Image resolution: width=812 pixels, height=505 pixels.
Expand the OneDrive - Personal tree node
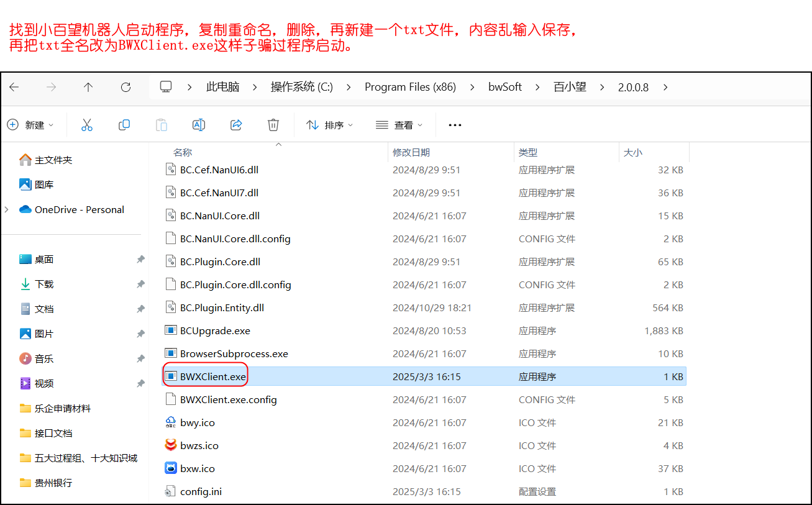[x=7, y=210]
